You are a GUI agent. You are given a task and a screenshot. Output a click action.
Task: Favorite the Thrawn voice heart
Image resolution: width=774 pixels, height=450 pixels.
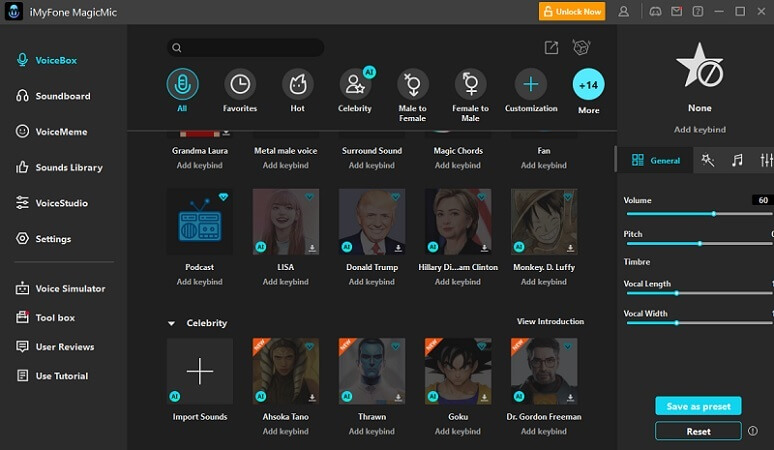[395, 346]
